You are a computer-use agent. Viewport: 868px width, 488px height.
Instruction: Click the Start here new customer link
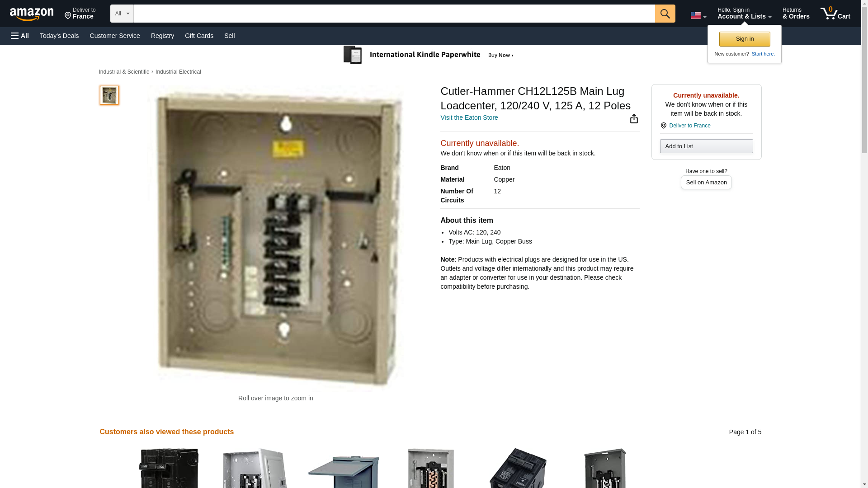(763, 54)
